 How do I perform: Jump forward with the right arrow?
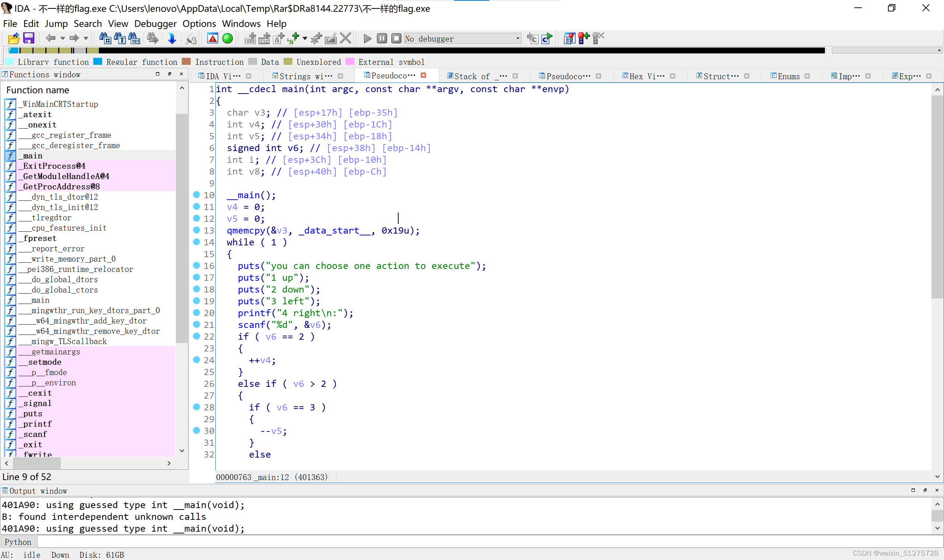(74, 38)
